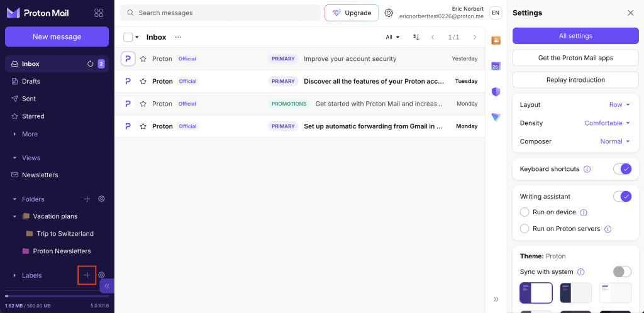
Task: Close the Settings panel
Action: click(x=630, y=13)
